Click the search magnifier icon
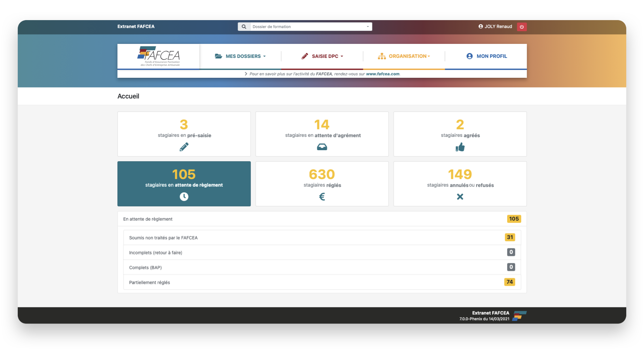Image resolution: width=644 pixels, height=362 pixels. 244,27
